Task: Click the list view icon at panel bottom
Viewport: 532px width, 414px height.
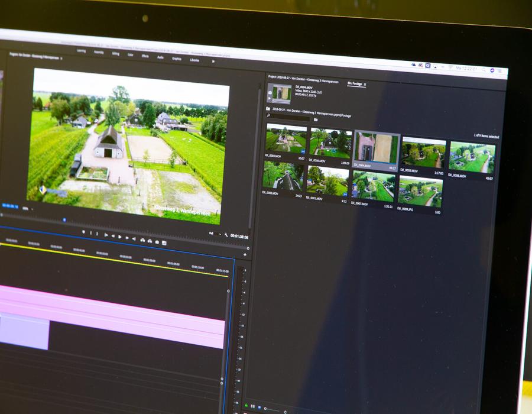Action: click(x=253, y=406)
